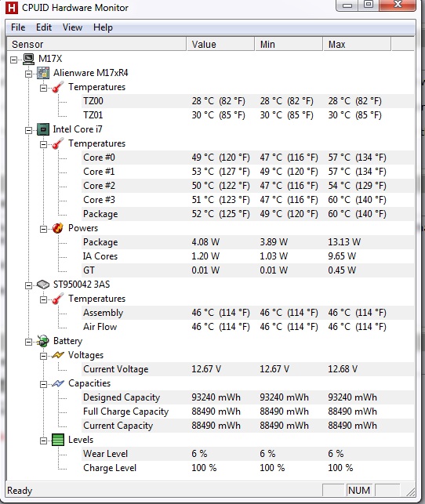
Task: Click thermometer icon under ST950042 3AS
Action: [x=58, y=299]
